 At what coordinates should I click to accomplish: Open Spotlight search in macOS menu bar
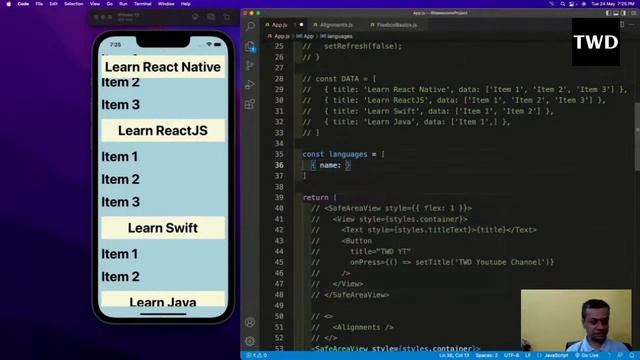[x=563, y=4]
